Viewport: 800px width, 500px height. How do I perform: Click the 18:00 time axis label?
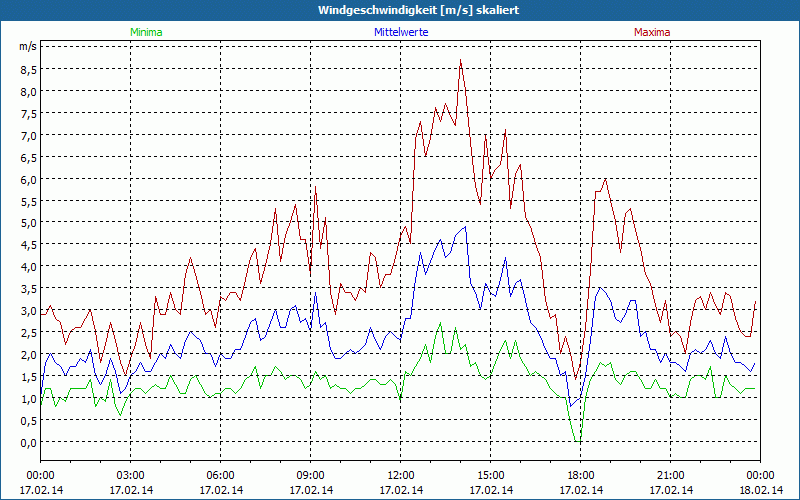(581, 476)
